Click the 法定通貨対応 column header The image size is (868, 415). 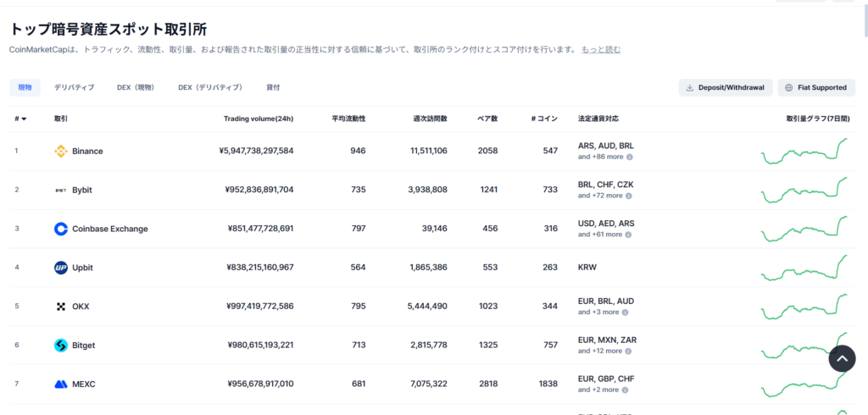click(x=598, y=119)
